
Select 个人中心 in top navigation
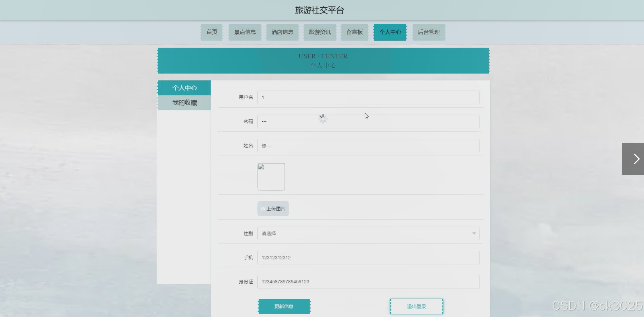[390, 32]
